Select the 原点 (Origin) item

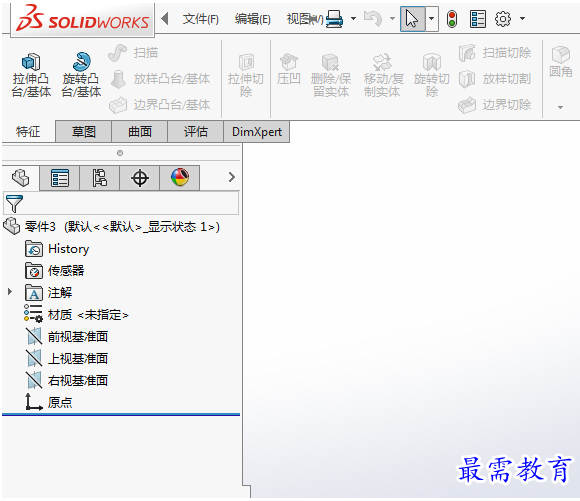(x=49, y=402)
